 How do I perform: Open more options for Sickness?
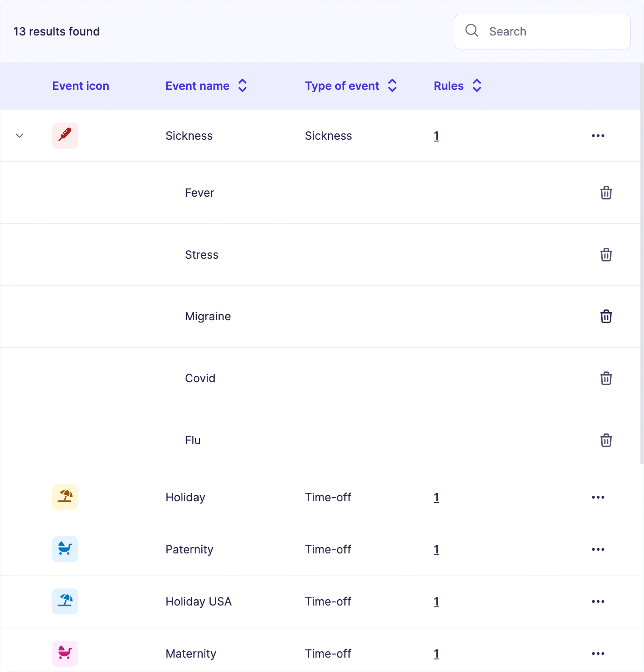598,136
